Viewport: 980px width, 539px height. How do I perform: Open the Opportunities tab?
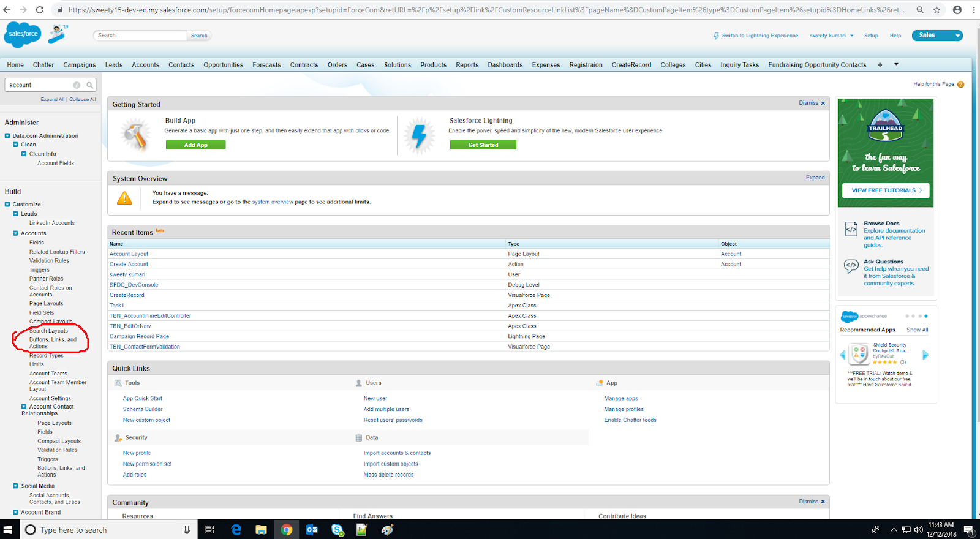tap(223, 65)
